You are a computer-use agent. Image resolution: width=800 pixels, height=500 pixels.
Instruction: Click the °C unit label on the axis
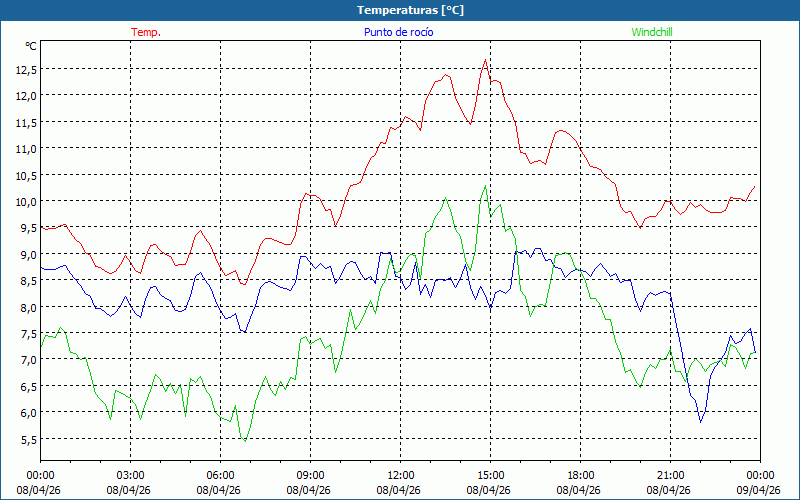pos(31,46)
